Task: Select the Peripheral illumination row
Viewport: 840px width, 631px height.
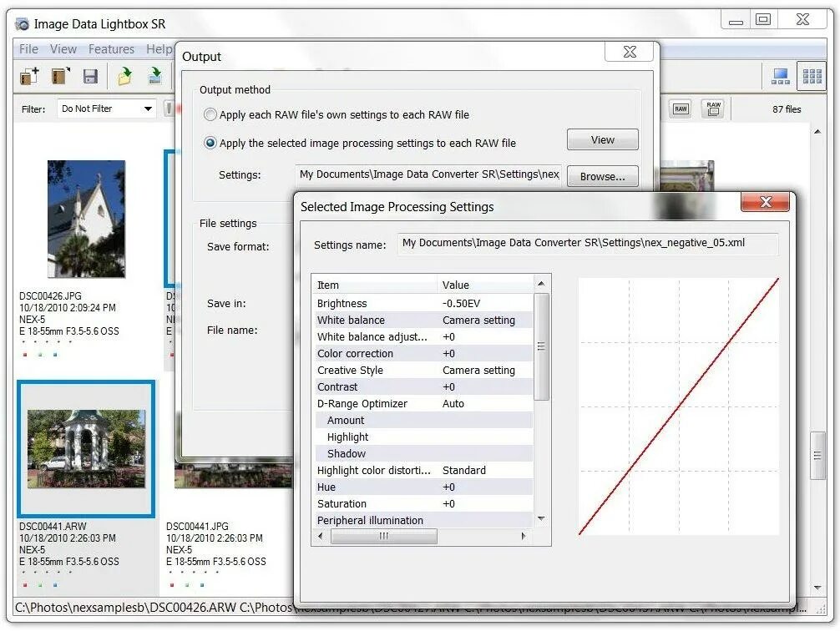Action: pos(423,520)
